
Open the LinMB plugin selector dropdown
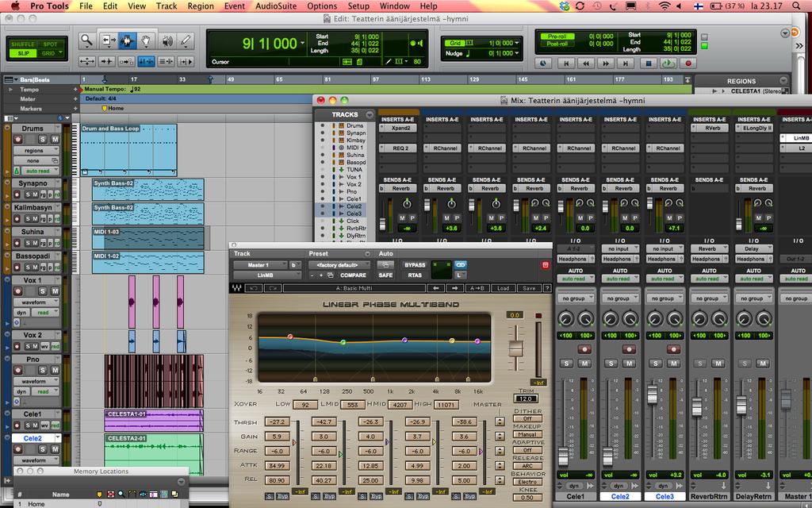(x=266, y=275)
